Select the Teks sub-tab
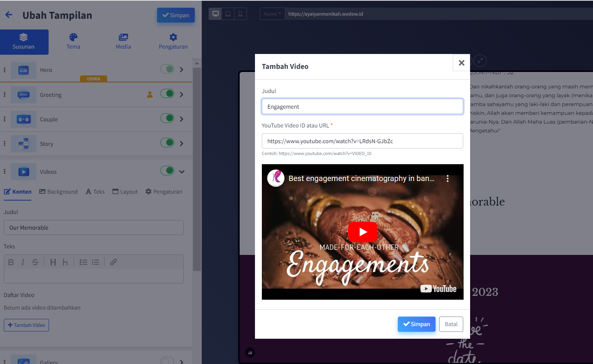The height and width of the screenshot is (364, 593). point(95,191)
